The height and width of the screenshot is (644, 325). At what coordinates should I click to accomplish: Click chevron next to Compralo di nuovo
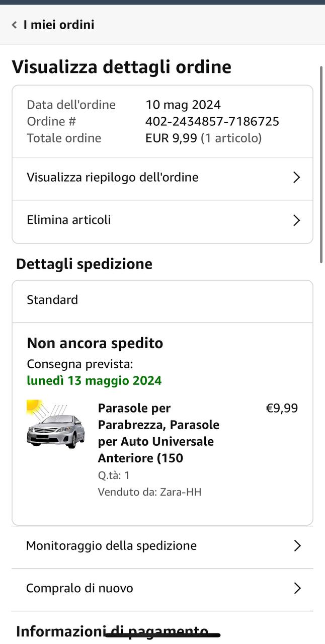297,588
